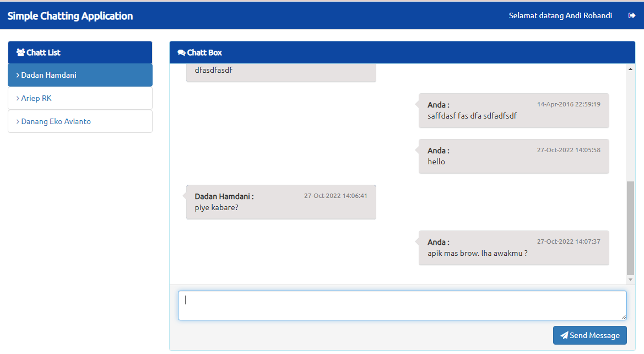644x354 pixels.
Task: Click the text area's resize handle
Action: point(624,317)
